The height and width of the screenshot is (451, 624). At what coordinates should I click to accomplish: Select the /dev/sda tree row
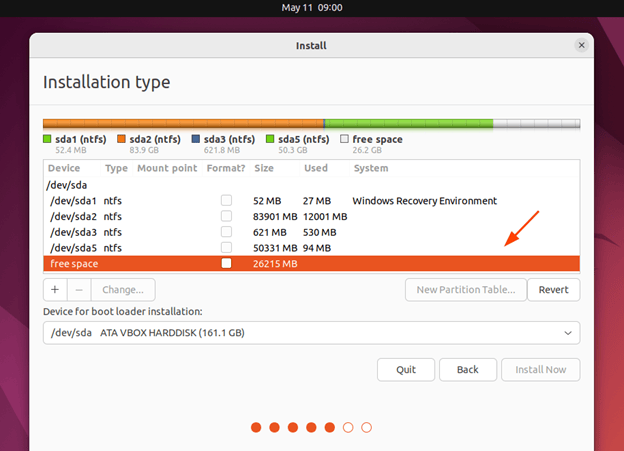coord(66,185)
